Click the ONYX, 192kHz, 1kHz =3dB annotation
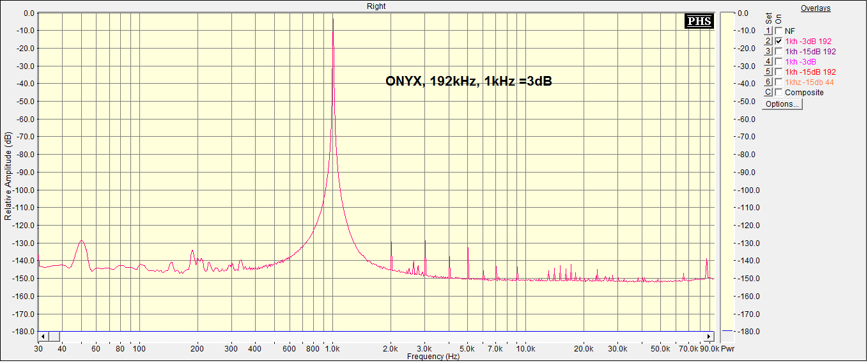Viewport: 868px width, 363px height. point(469,81)
